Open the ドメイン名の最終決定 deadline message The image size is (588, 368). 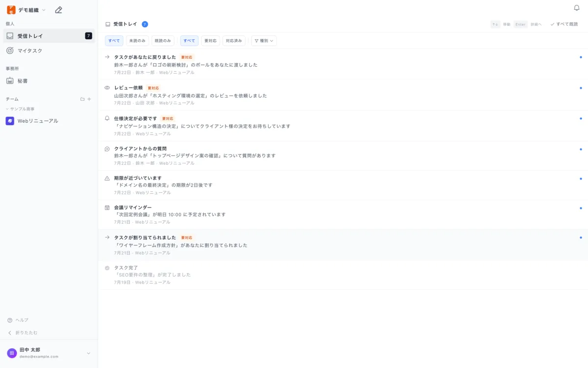tap(164, 185)
